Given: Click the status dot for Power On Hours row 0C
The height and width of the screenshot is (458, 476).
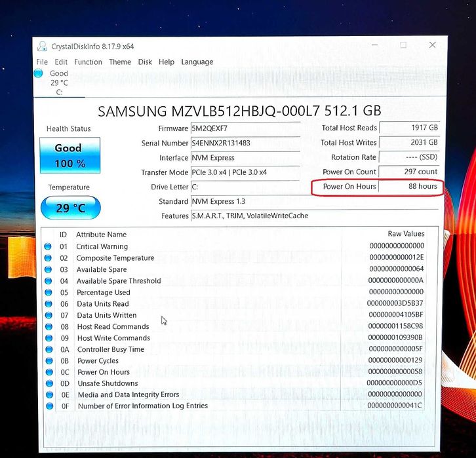Looking at the screenshot, I should tap(49, 372).
